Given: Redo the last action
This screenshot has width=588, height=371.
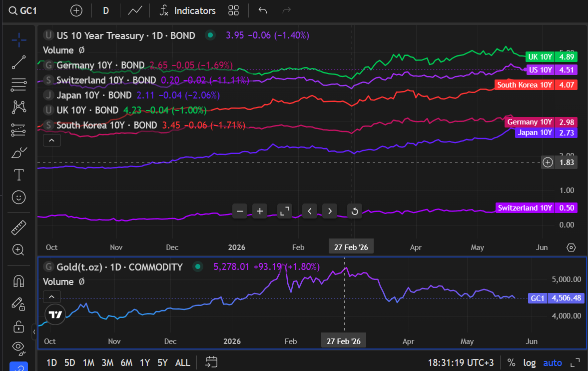Looking at the screenshot, I should 286,10.
